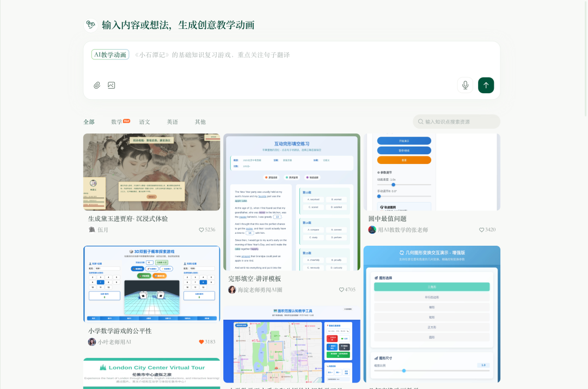Screen dimensions: 588x389
Task: Switch to the 英语 tab
Action: pos(173,122)
